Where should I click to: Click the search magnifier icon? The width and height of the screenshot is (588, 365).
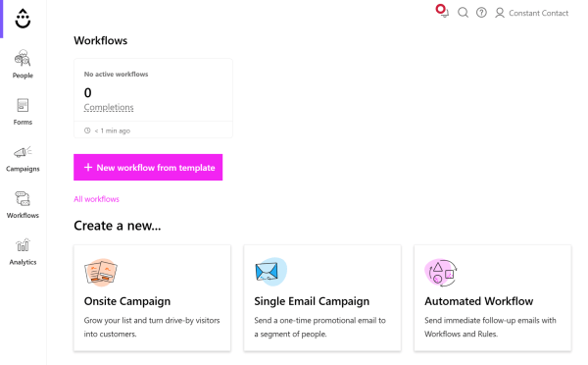[x=464, y=13]
